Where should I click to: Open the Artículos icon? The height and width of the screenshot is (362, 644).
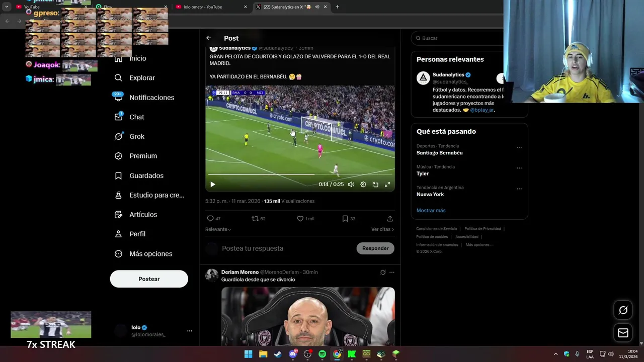[x=118, y=215]
